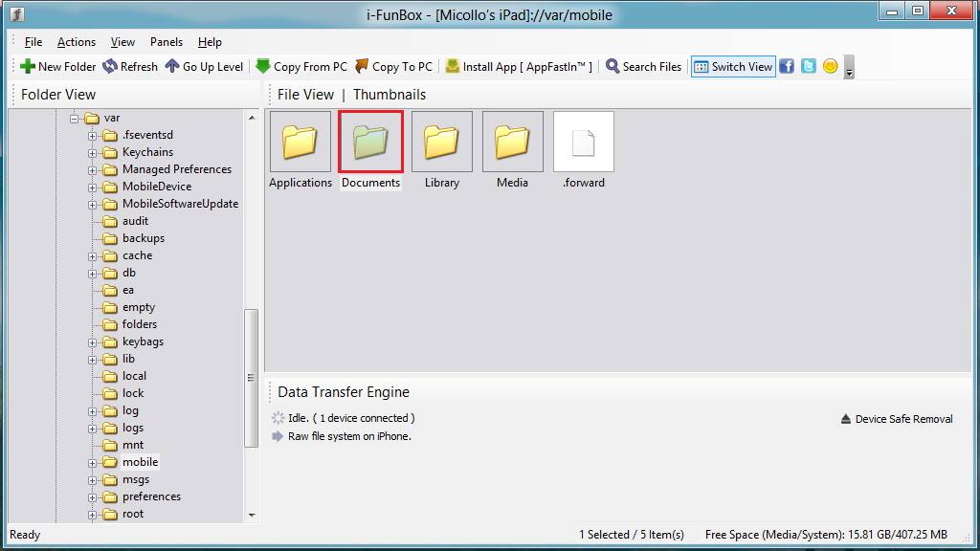
Task: Select root folder in tree
Action: (x=132, y=514)
